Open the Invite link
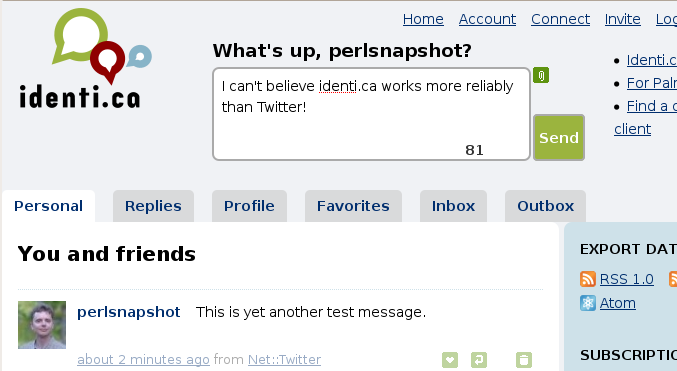The width and height of the screenshot is (677, 371). click(x=622, y=19)
